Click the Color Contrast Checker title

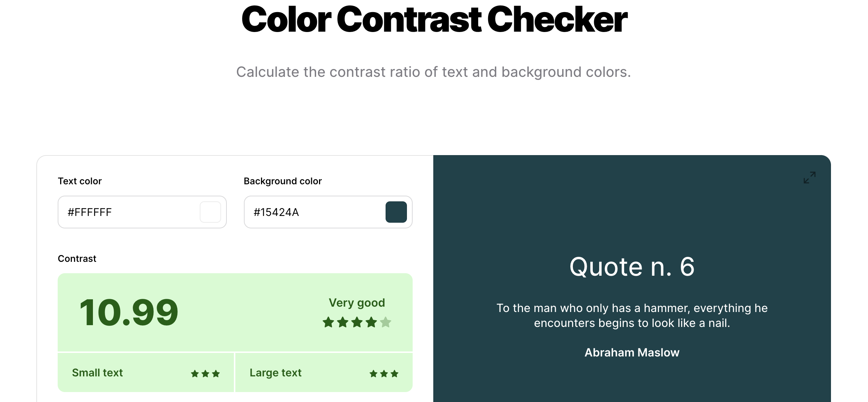point(434,20)
